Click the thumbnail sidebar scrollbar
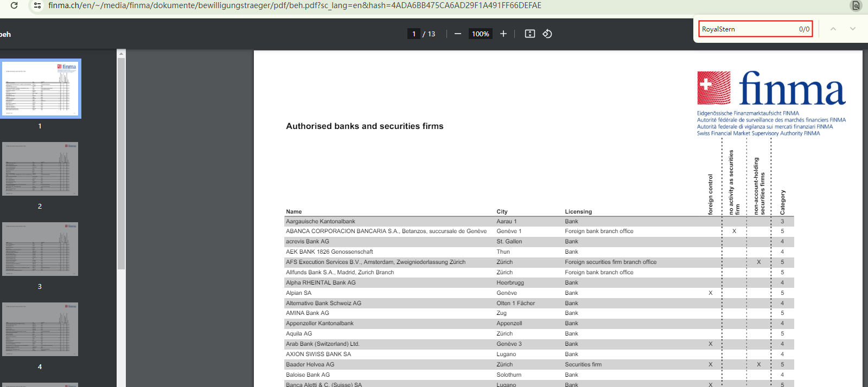The height and width of the screenshot is (387, 868). click(x=121, y=163)
